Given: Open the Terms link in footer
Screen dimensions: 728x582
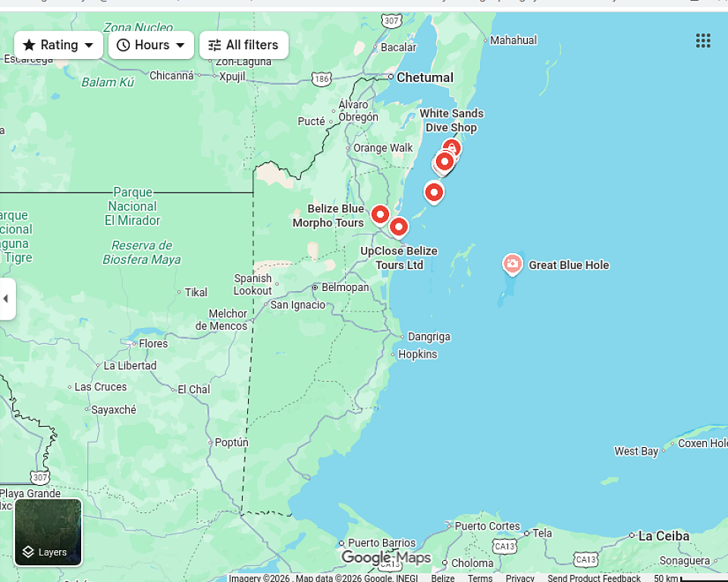Looking at the screenshot, I should click(480, 578).
